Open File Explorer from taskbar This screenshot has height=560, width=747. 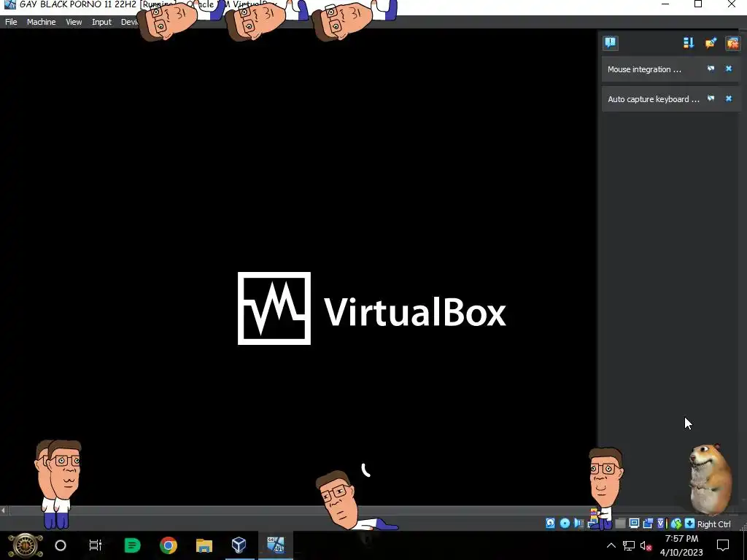coord(204,545)
